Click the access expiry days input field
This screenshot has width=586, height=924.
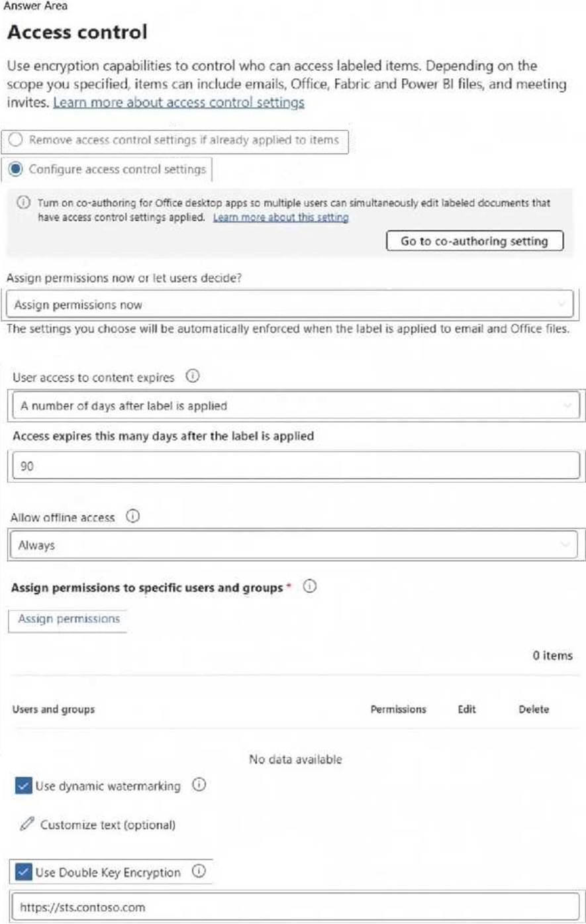coord(295,466)
